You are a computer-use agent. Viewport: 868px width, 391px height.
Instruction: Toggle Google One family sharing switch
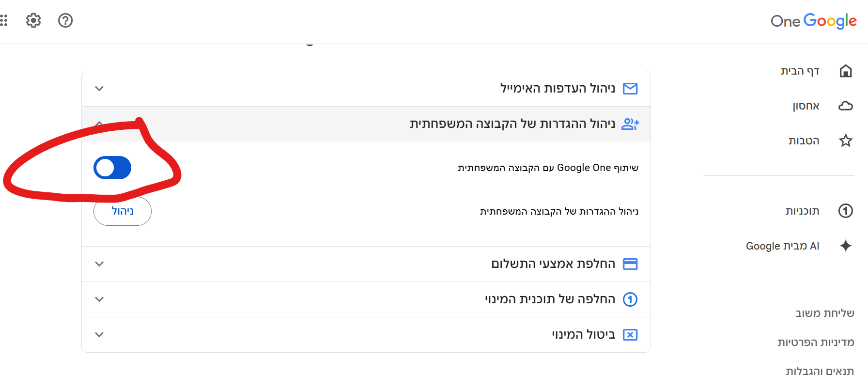112,168
